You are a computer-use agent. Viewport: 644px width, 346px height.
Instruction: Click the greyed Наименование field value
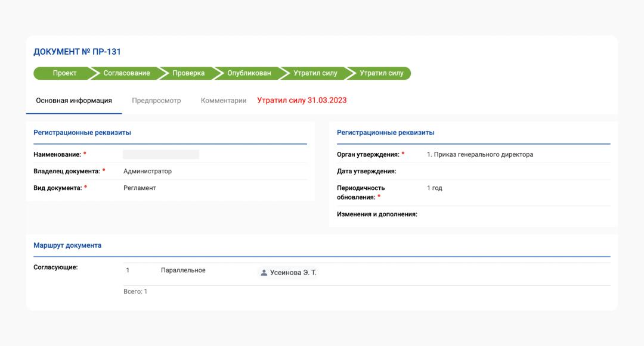[x=161, y=155]
